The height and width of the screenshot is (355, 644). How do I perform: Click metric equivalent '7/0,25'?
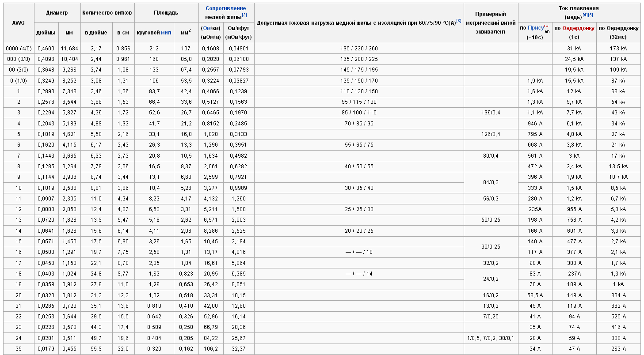tap(491, 317)
